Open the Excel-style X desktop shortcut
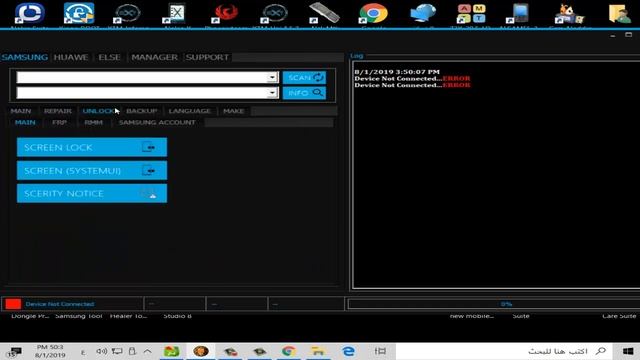Screen dimensions: 640x360 pos(176,13)
